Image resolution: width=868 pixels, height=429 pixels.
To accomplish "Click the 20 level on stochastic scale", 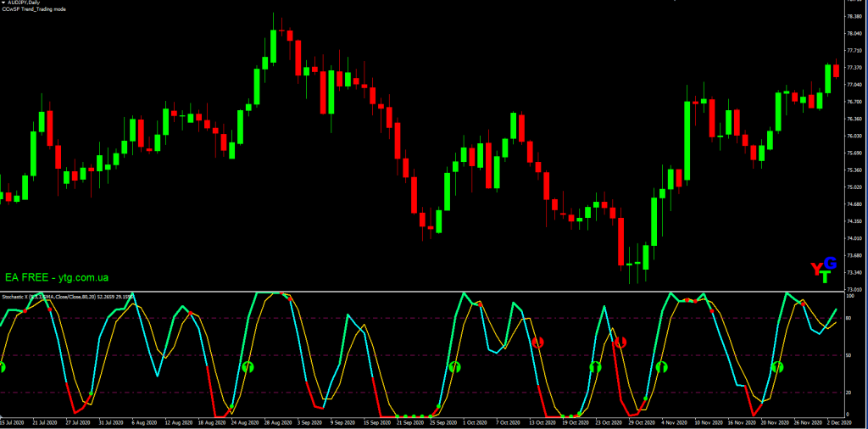I will (849, 392).
